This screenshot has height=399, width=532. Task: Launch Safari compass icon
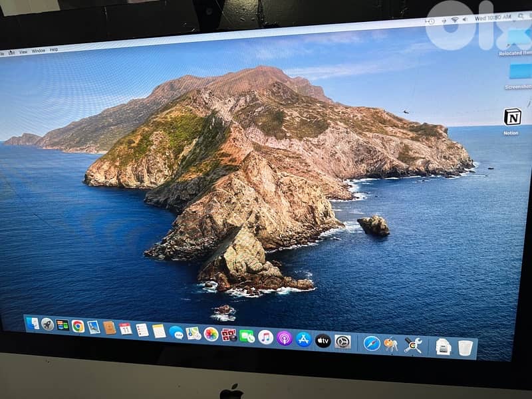coord(372,343)
